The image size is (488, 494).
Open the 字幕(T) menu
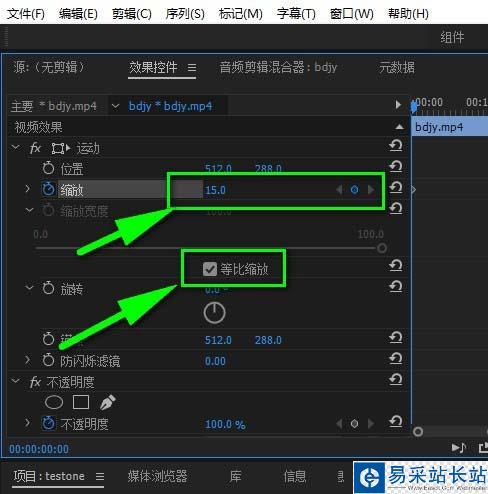[296, 14]
